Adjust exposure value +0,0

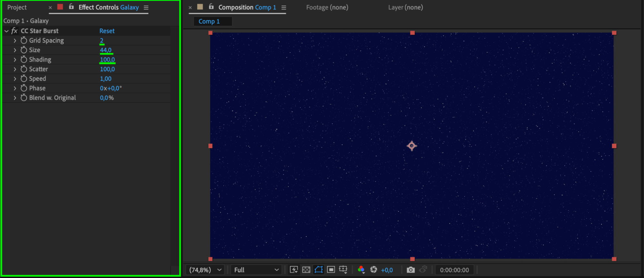(387, 270)
